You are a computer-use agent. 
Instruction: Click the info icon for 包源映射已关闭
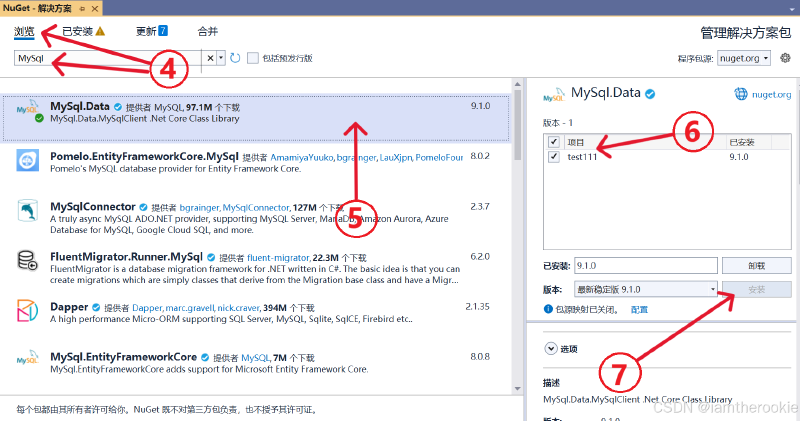[x=548, y=309]
